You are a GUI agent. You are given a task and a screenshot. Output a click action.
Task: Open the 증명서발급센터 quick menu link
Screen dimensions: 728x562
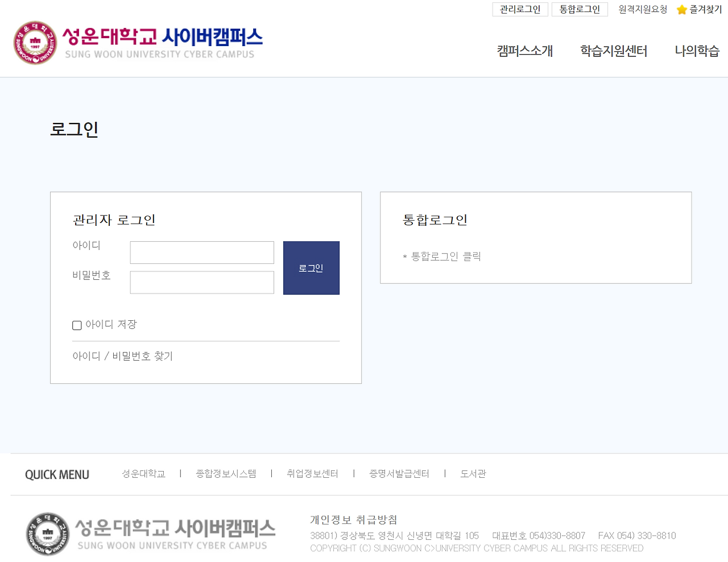pyautogui.click(x=399, y=473)
